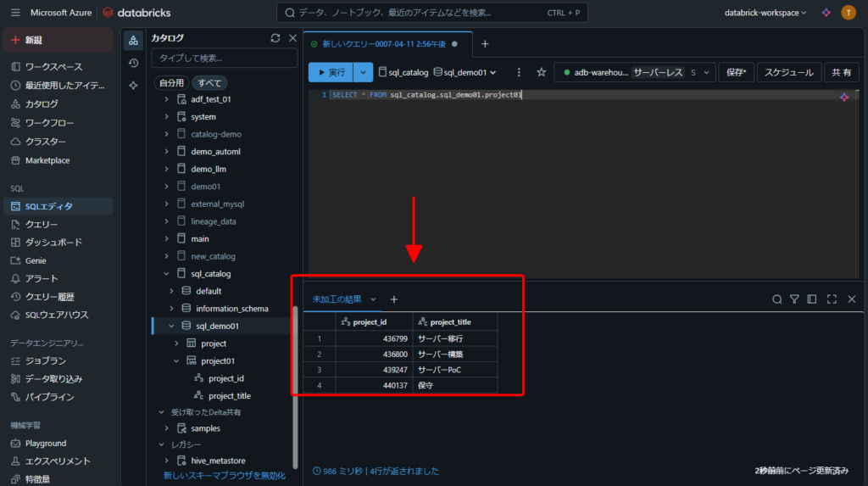Click the 新しいスキーマブラウザを無効化 link
This screenshot has width=868, height=486.
(225, 476)
